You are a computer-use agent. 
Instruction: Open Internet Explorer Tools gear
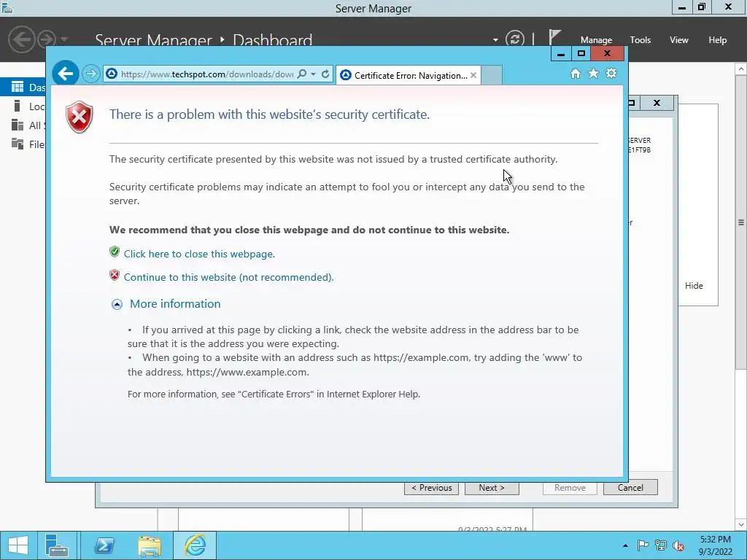pyautogui.click(x=611, y=74)
